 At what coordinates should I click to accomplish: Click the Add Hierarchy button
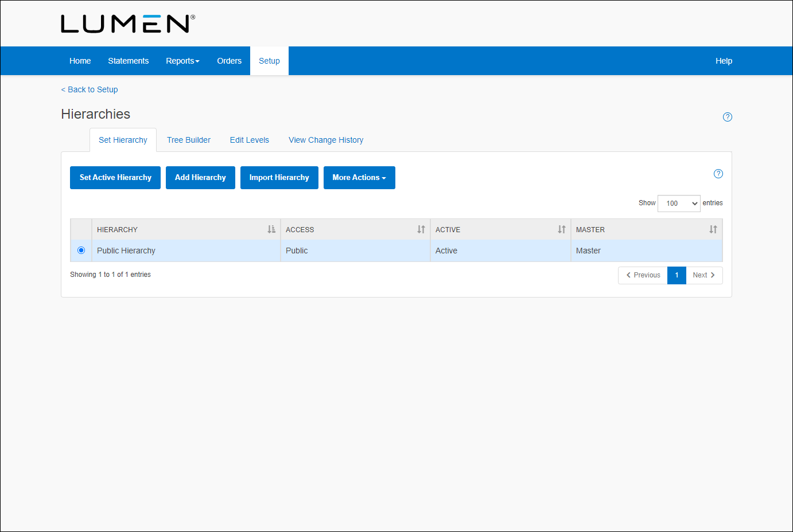[200, 178]
